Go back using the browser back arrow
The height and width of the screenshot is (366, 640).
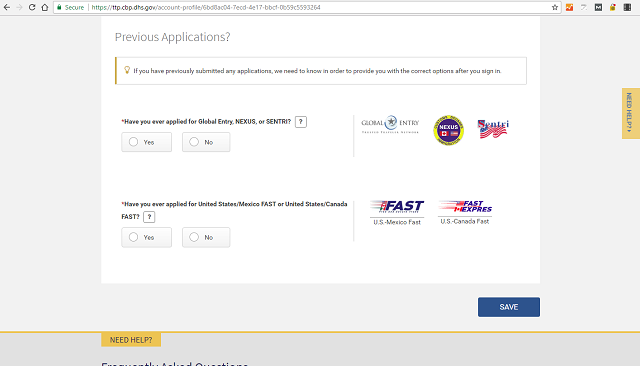[x=7, y=7]
